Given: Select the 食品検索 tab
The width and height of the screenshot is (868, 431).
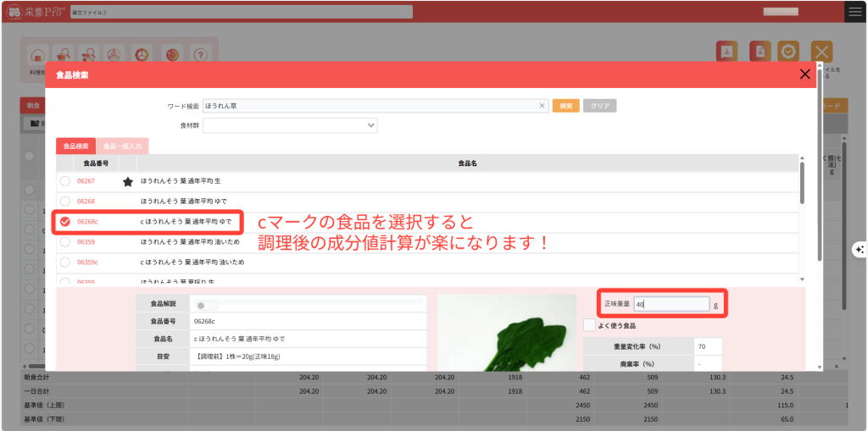Looking at the screenshot, I should pyautogui.click(x=76, y=146).
